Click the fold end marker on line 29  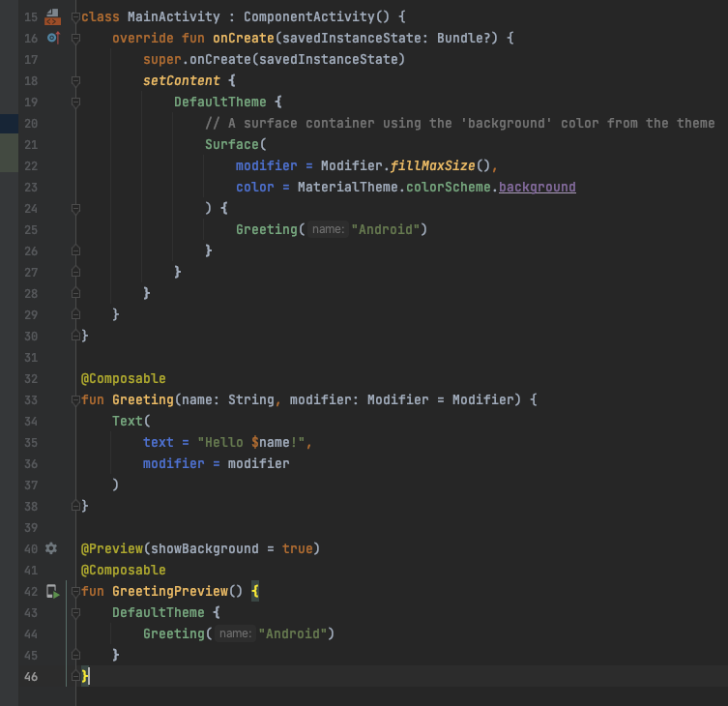coord(75,315)
